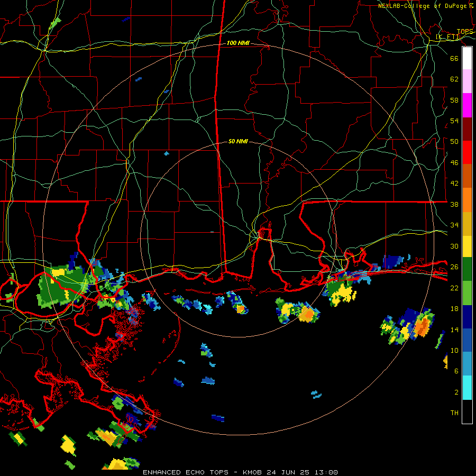Click the 58 legend value
This screenshot has width=476, height=476.
coord(454,100)
